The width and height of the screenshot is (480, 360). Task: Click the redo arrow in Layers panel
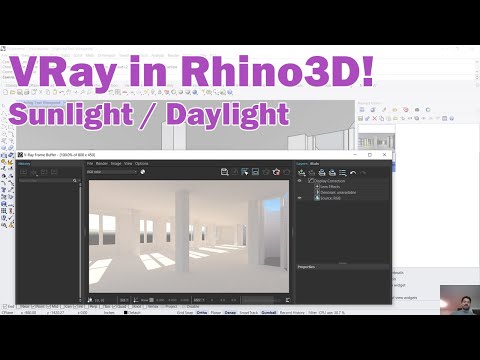click(363, 172)
